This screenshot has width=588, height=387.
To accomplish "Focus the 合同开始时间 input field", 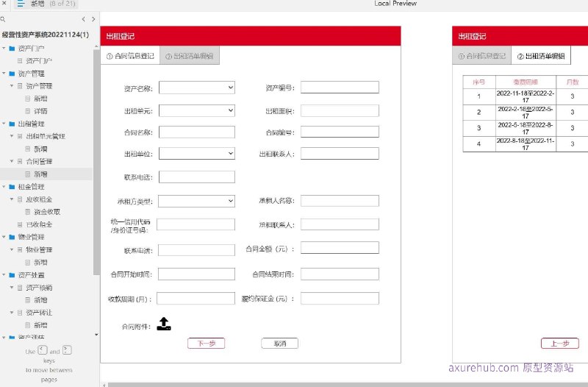I will 196,274.
